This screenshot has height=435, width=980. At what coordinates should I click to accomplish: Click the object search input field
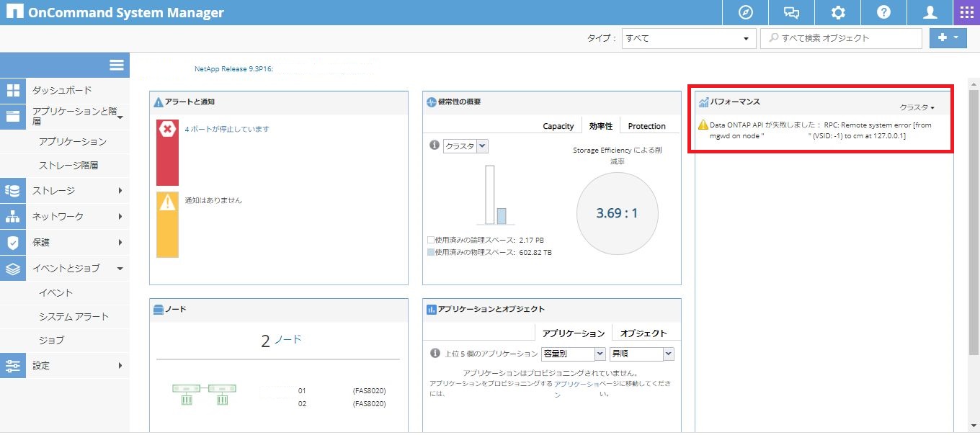tap(843, 38)
